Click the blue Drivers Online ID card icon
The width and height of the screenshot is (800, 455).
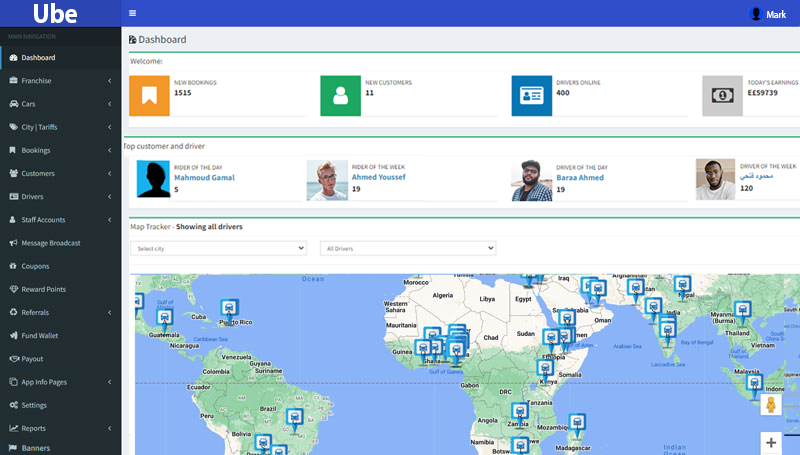[531, 95]
